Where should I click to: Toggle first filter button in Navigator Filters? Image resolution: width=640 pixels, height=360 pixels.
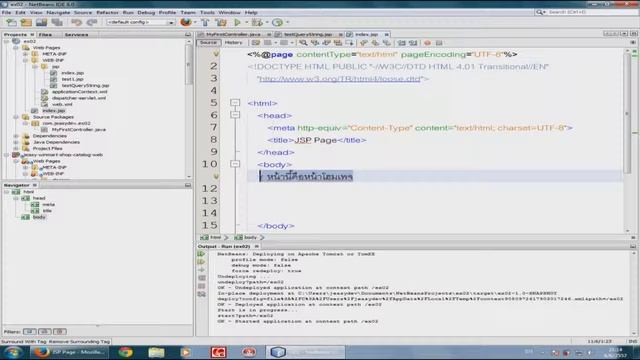(x=30, y=332)
